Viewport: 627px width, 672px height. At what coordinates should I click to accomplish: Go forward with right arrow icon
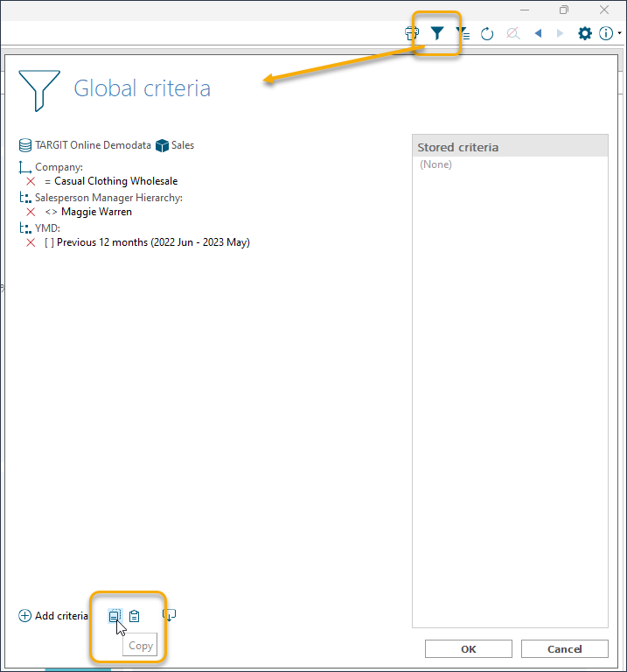[x=560, y=33]
